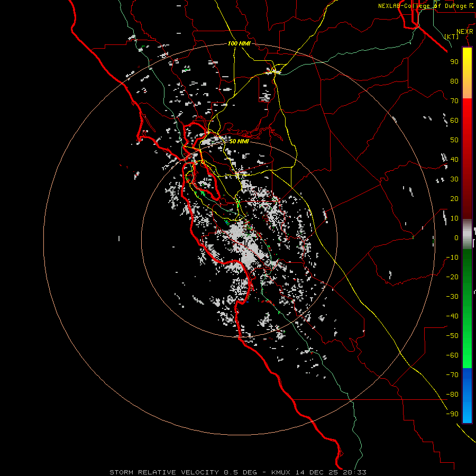Click the KMUX 14 DEC 25 20:33 timestamp
Screen dimensions: 476x476
pyautogui.click(x=319, y=472)
